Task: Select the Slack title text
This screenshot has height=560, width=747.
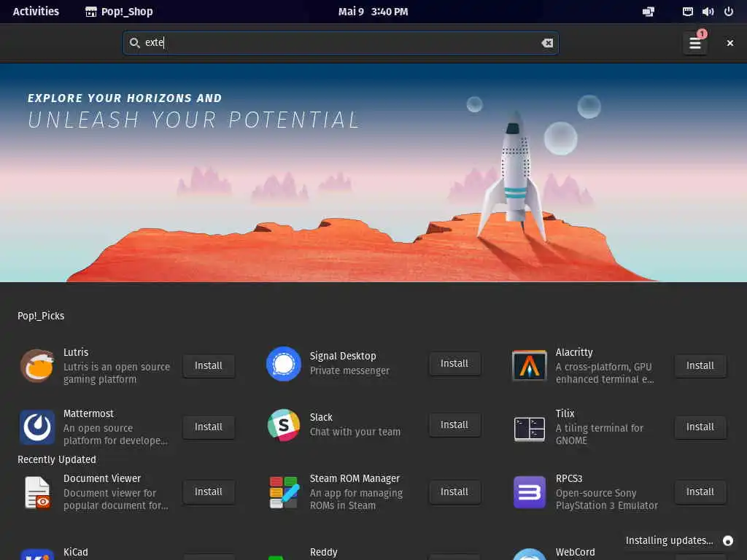Action: 321,417
